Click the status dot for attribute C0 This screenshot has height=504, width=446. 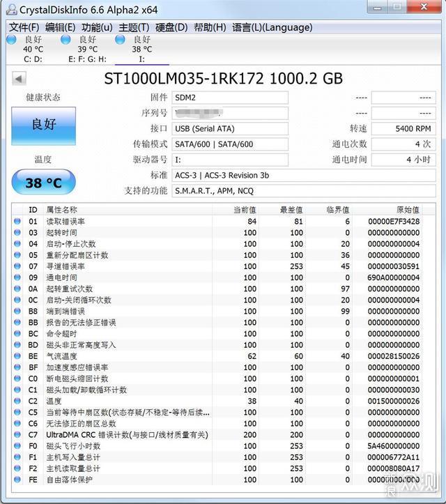pyautogui.click(x=17, y=379)
